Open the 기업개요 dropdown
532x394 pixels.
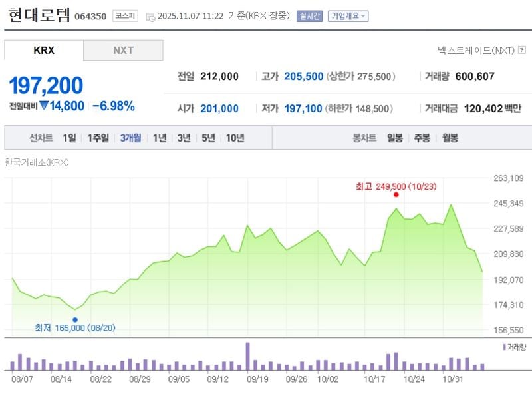coord(348,16)
